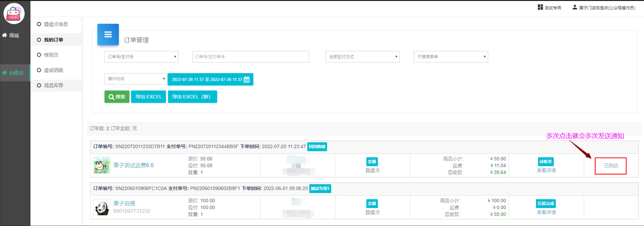Click the calendar icon in date range
Screen dimensions: 644x226
tap(247, 80)
